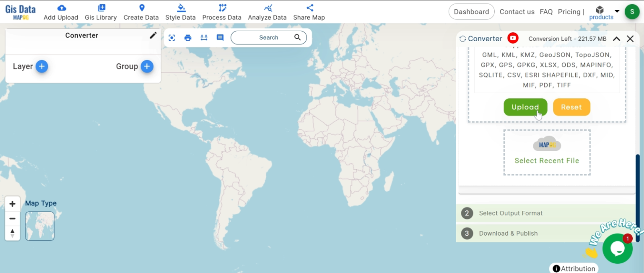
Task: Open the comment tool icon
Action: [220, 37]
